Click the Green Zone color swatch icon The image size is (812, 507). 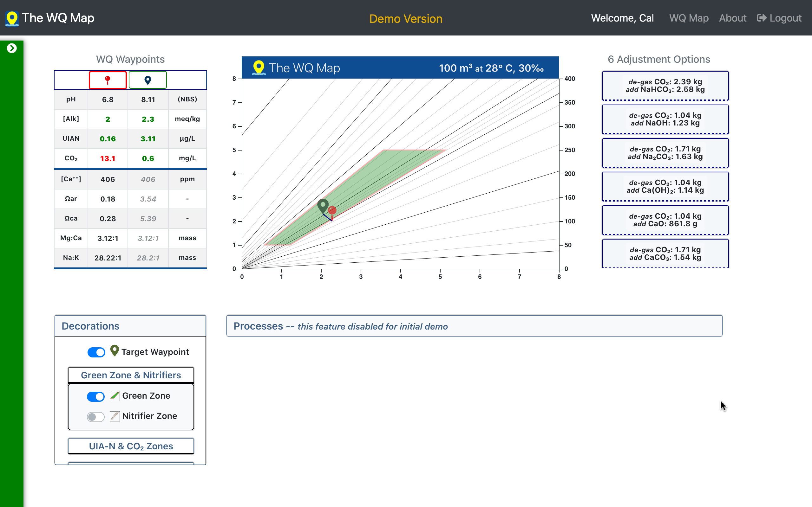coord(115,396)
